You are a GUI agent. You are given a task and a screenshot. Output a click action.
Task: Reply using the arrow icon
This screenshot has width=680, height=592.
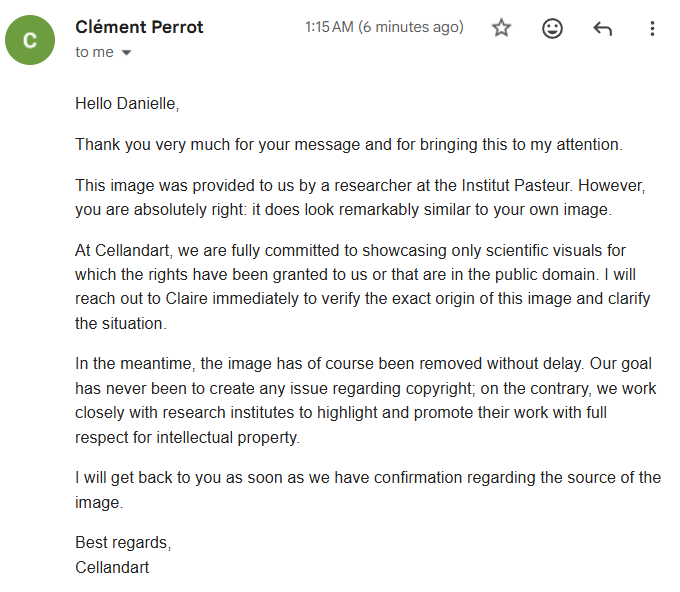(x=602, y=29)
